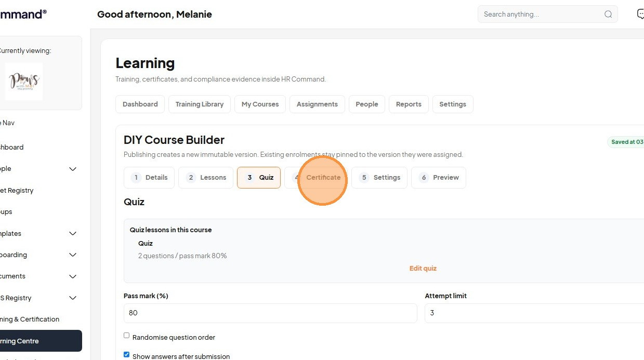Select step number 2 Lessons
Viewport: 644px width, 360px height.
(x=206, y=178)
